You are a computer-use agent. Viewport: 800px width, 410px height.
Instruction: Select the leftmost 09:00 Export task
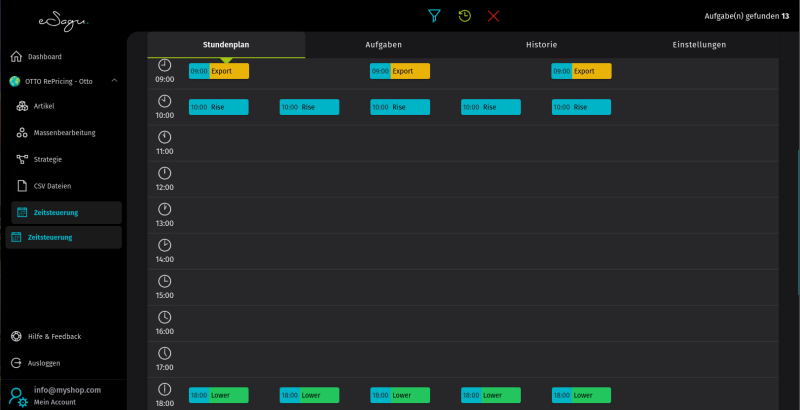(x=219, y=72)
